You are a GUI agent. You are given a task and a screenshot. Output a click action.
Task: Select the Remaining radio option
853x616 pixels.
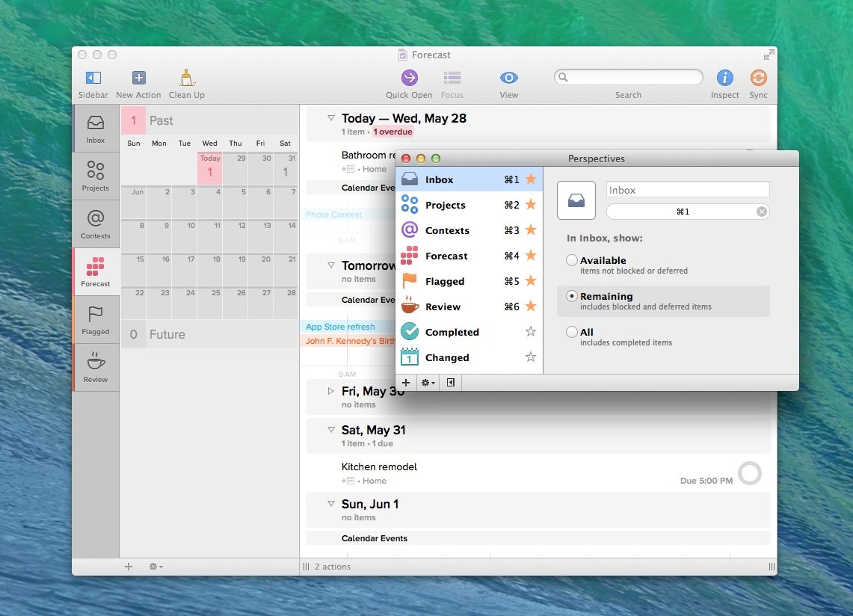click(x=572, y=296)
